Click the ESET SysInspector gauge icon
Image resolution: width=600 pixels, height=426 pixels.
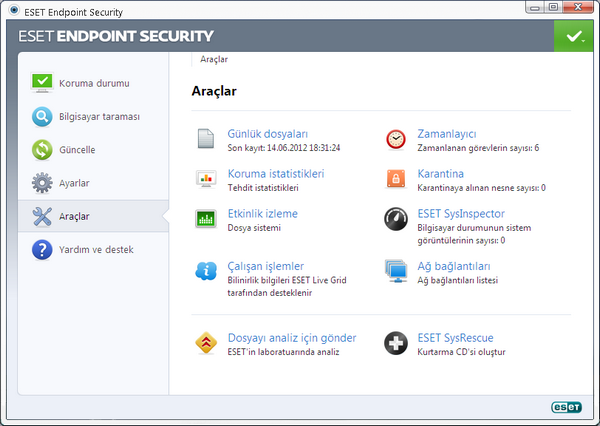click(x=396, y=219)
